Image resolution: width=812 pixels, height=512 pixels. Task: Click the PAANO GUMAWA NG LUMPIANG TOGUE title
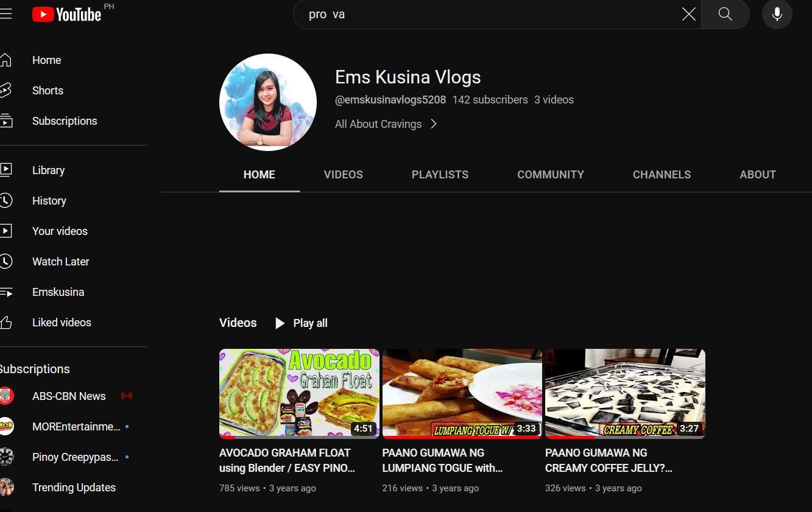click(x=443, y=460)
